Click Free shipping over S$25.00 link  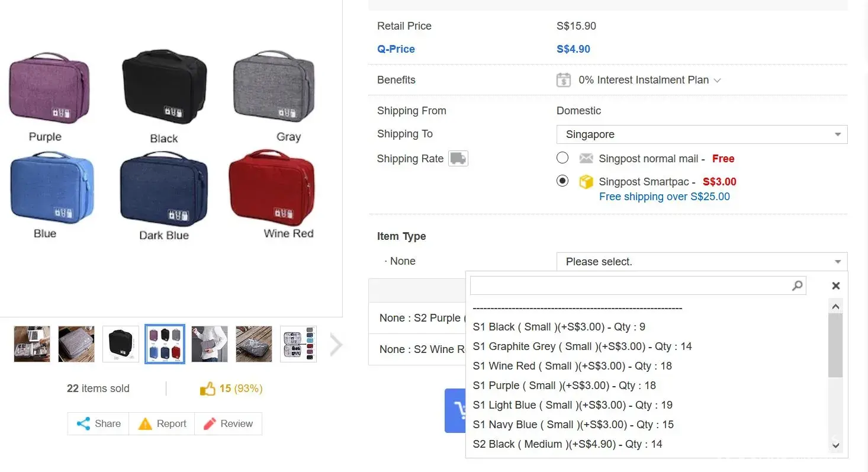(664, 197)
